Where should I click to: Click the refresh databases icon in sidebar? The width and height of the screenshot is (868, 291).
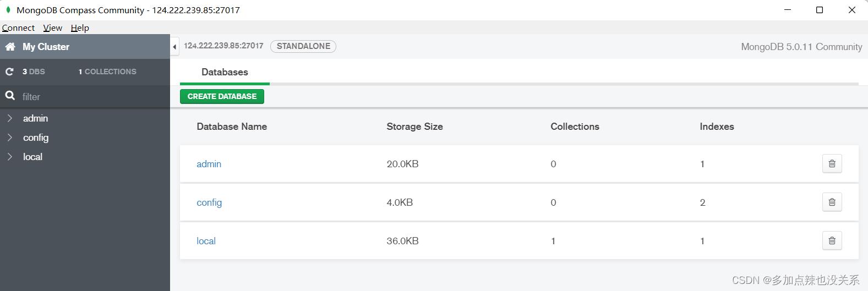tap(9, 72)
